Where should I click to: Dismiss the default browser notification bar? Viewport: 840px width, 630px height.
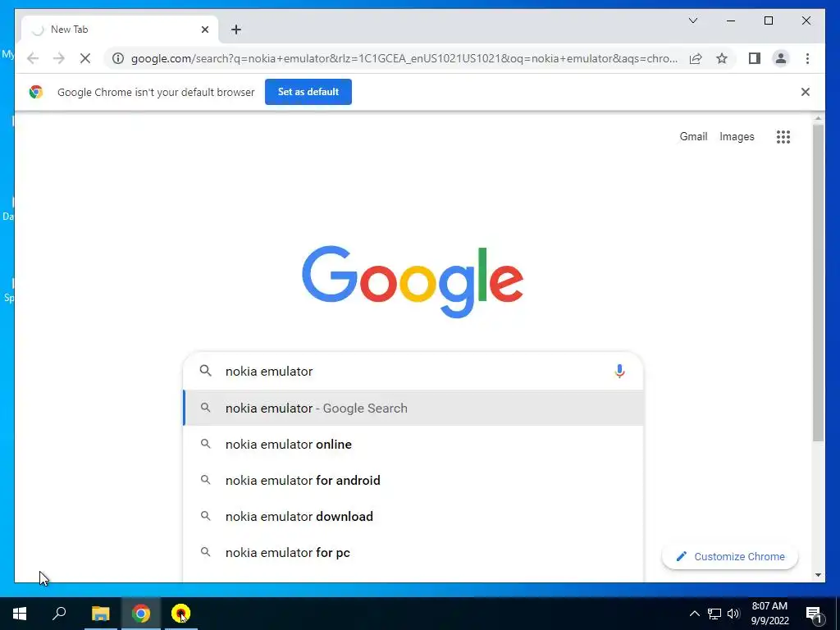click(x=806, y=92)
